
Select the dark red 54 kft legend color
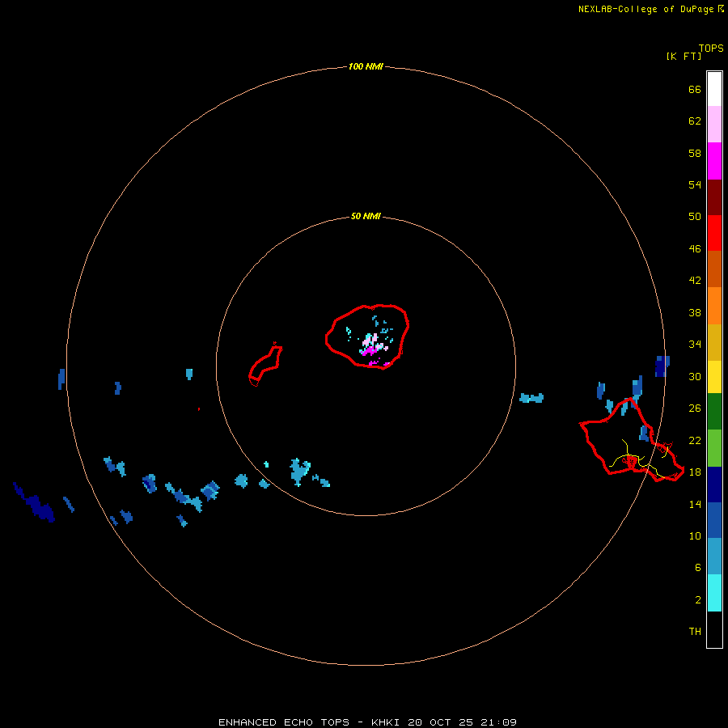pyautogui.click(x=714, y=197)
